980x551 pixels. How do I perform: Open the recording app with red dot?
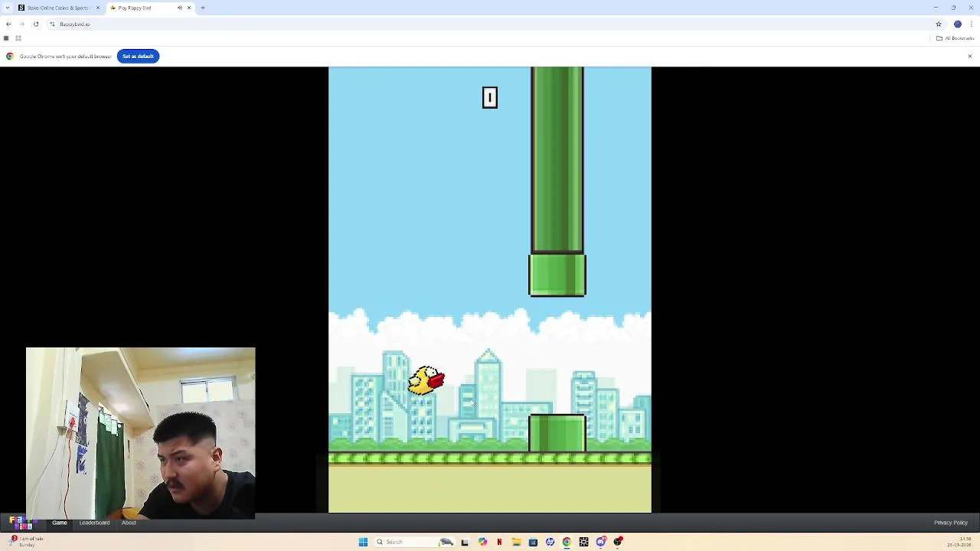pyautogui.click(x=618, y=542)
